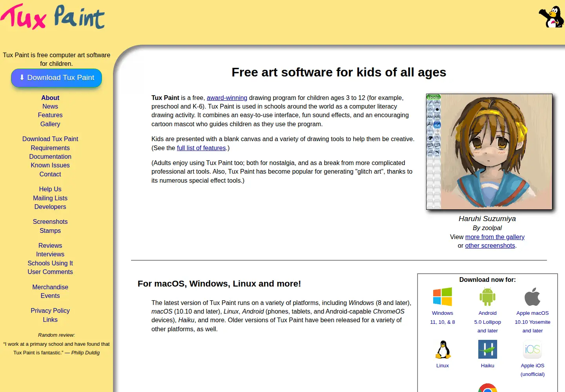Image resolution: width=565 pixels, height=392 pixels.
Task: Open the Reviews page
Action: pos(50,245)
